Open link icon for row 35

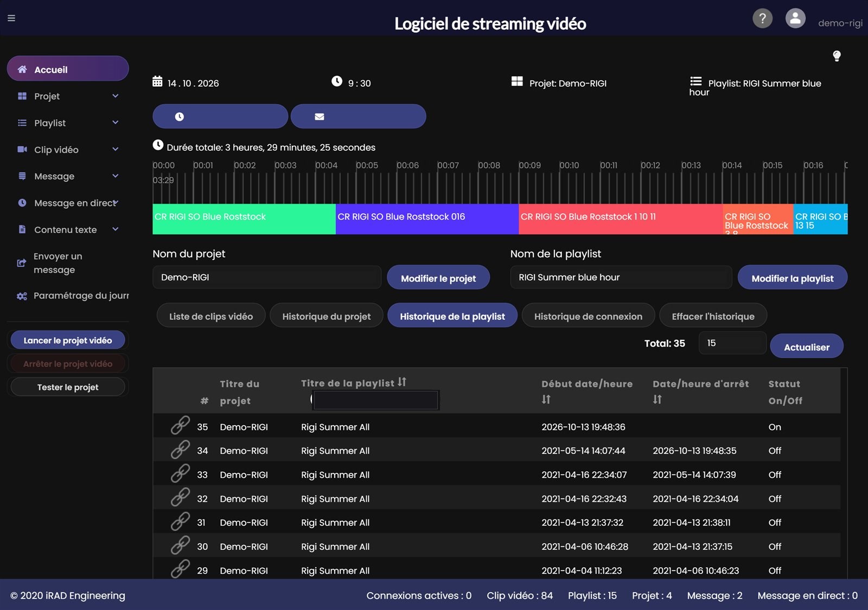pyautogui.click(x=180, y=426)
